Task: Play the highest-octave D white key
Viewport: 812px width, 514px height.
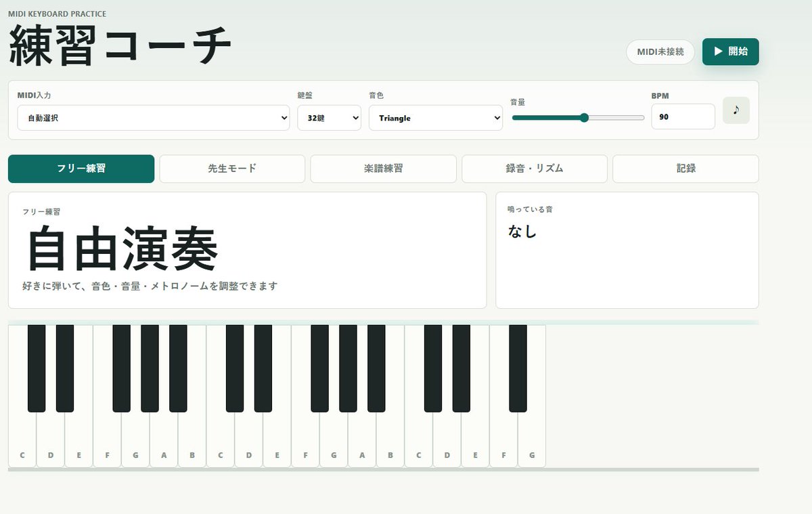Action: point(447,440)
